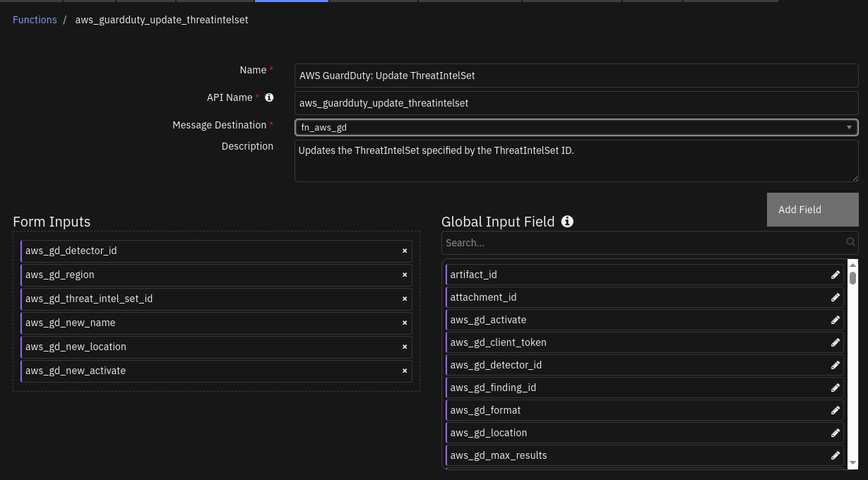Click the Global Input Field info icon

pyautogui.click(x=567, y=222)
